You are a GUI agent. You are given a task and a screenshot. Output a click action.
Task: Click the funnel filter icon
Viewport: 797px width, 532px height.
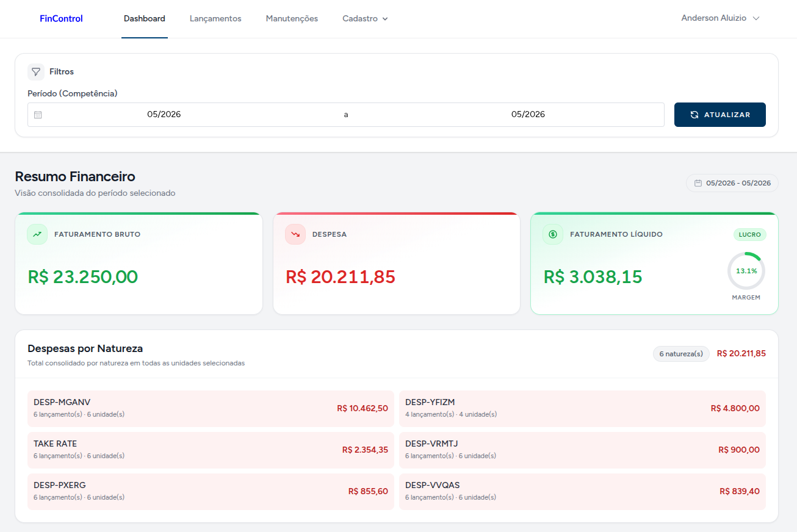36,72
